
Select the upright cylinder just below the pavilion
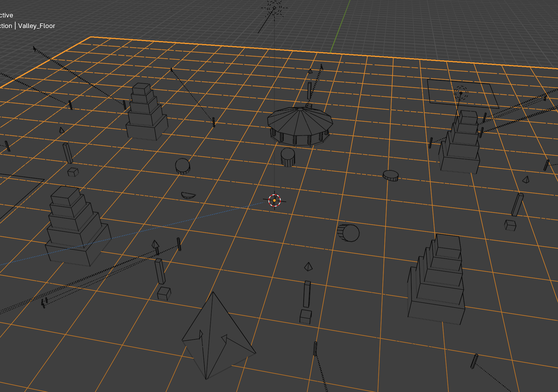[288, 157]
